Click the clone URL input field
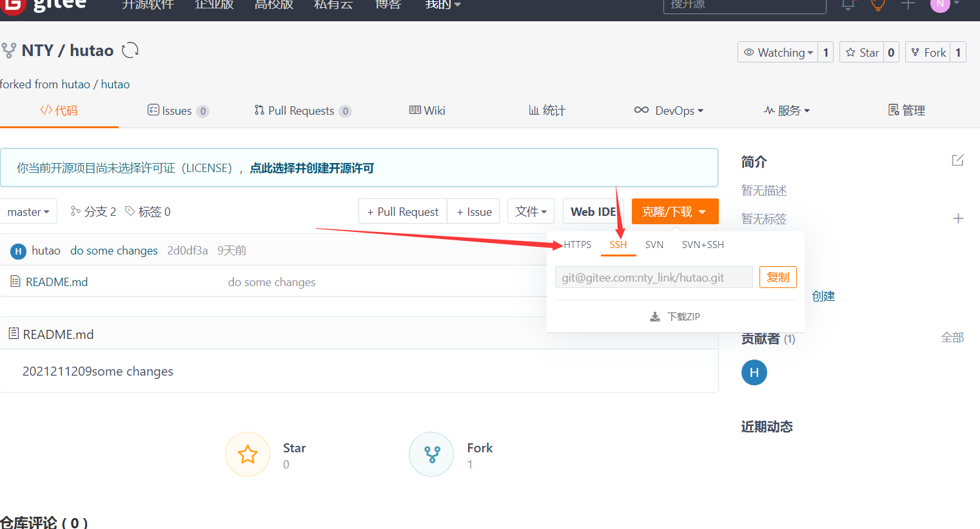 pyautogui.click(x=654, y=277)
